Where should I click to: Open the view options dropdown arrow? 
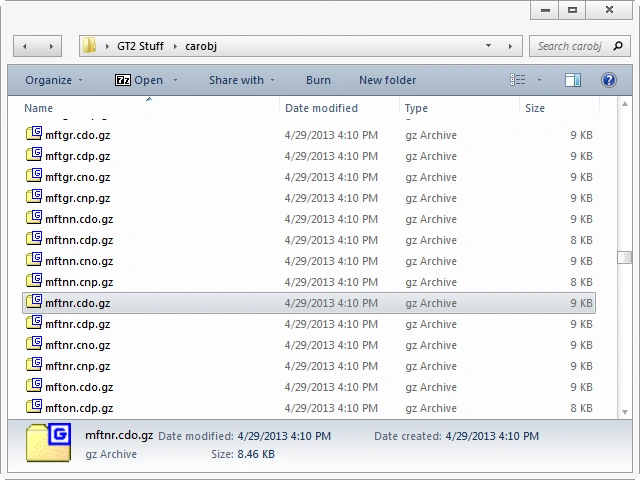539,80
